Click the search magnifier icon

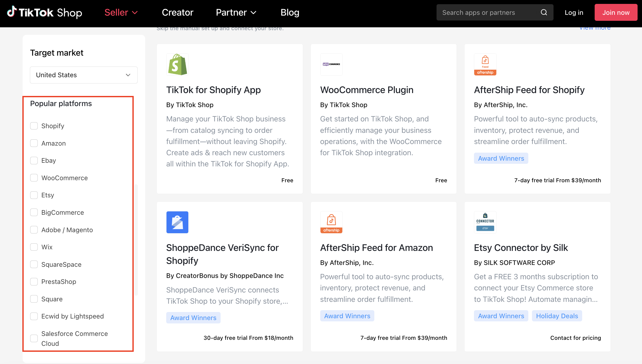pos(544,12)
